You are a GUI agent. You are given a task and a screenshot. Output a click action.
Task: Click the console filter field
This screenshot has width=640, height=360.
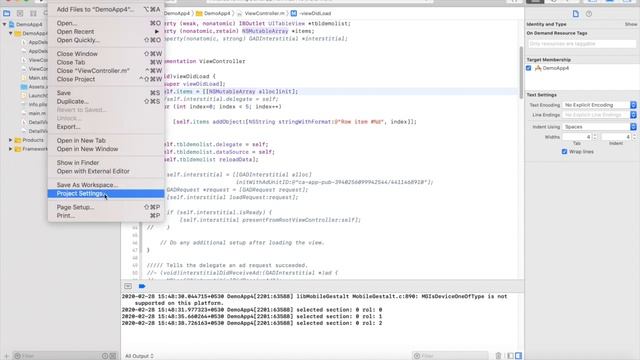point(450,356)
